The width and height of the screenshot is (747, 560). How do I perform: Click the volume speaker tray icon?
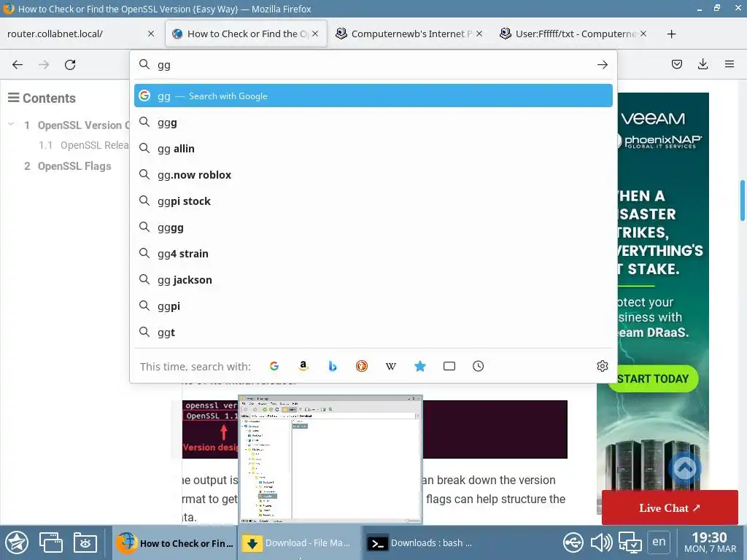click(x=601, y=542)
